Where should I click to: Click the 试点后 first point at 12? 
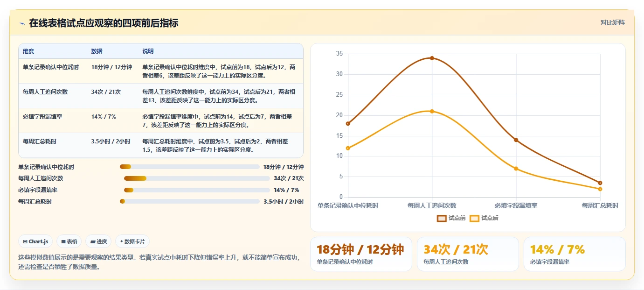tap(348, 148)
